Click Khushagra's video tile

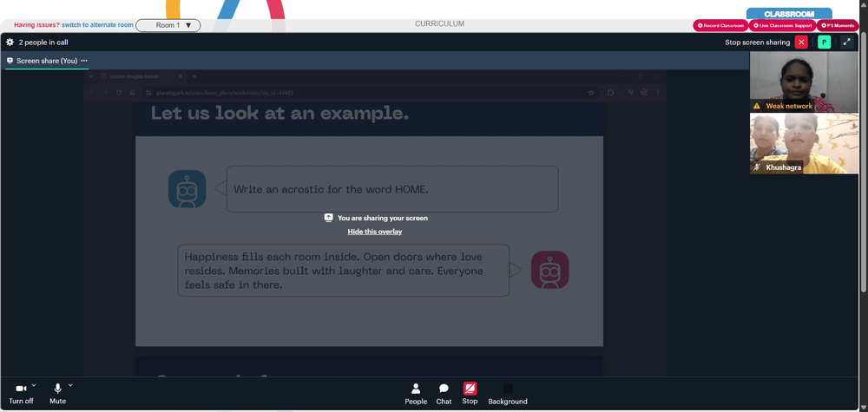point(804,143)
